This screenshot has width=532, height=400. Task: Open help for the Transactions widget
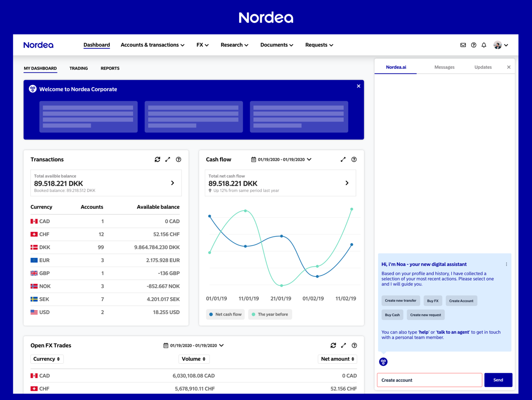(x=178, y=159)
